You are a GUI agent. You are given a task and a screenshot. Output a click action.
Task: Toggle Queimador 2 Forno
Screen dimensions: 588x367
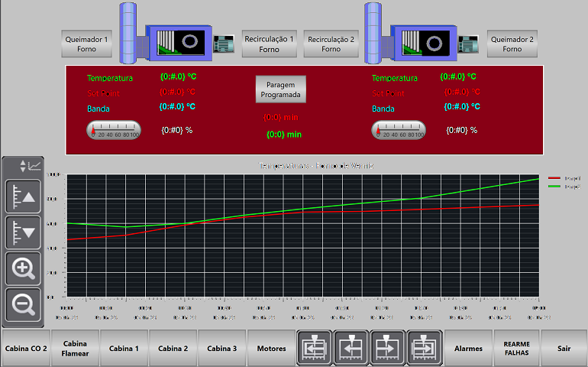click(x=512, y=44)
